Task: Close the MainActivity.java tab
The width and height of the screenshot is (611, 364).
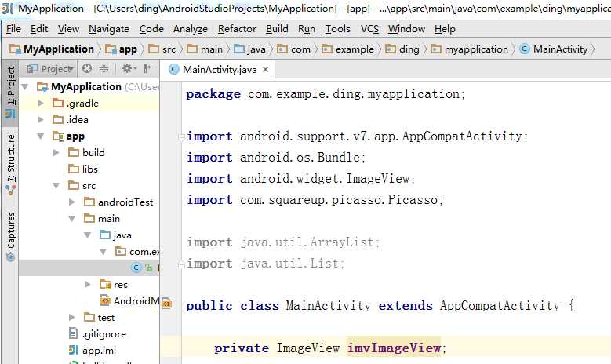Action: pyautogui.click(x=266, y=70)
